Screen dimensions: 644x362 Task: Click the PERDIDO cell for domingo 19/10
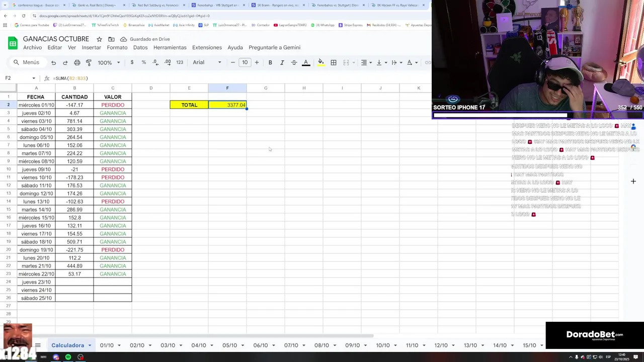coord(113,250)
